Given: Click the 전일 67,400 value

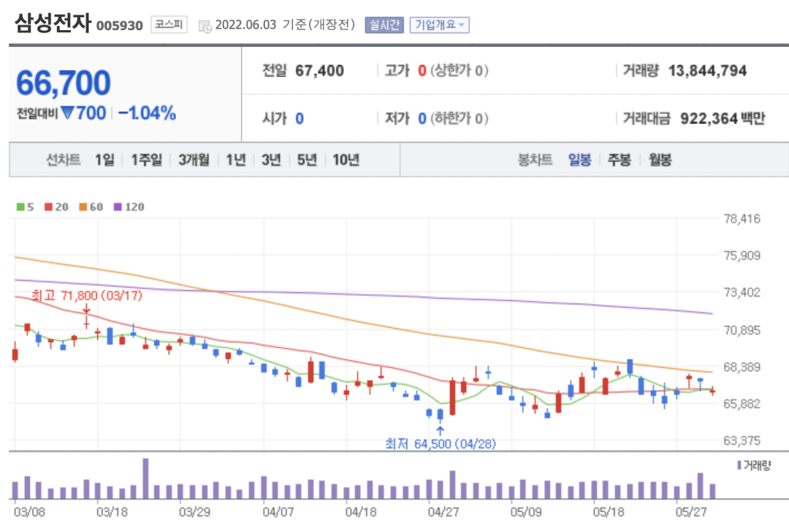Looking at the screenshot, I should point(320,70).
